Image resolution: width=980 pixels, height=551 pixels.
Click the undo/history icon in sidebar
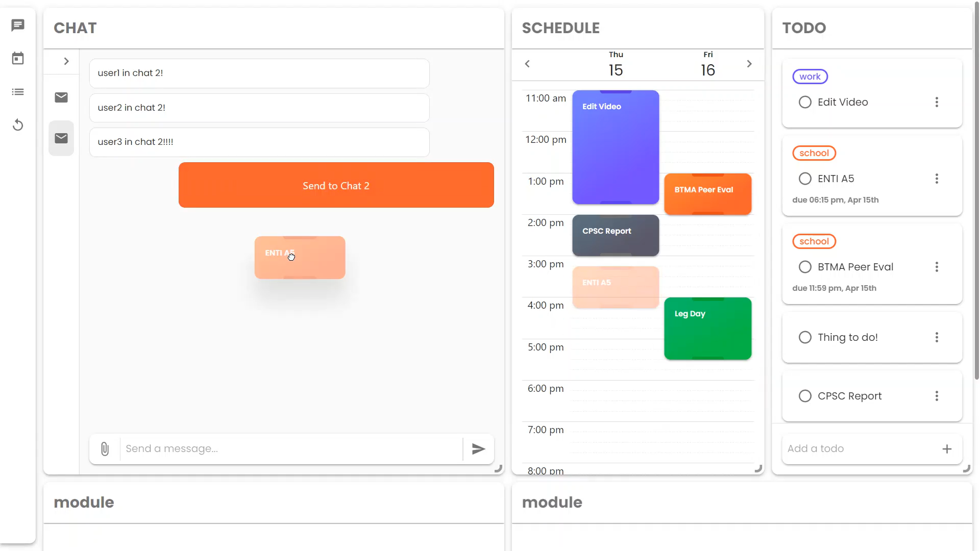pos(17,125)
